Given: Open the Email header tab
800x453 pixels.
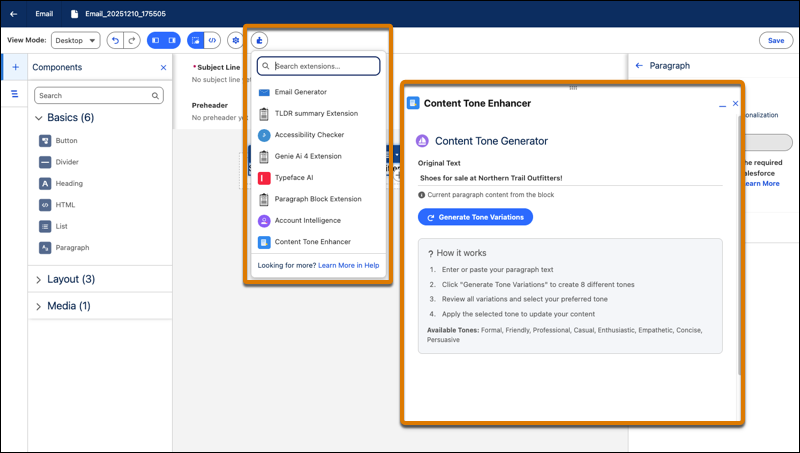Looking at the screenshot, I should click(44, 14).
